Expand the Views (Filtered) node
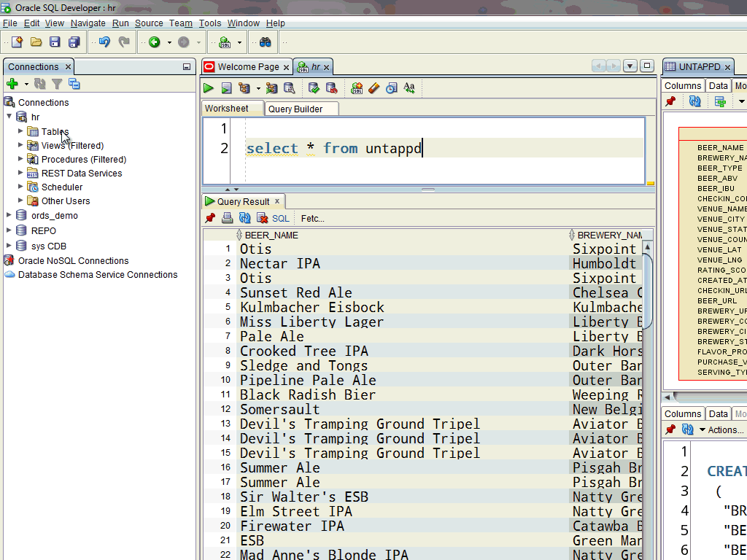 pos(20,145)
